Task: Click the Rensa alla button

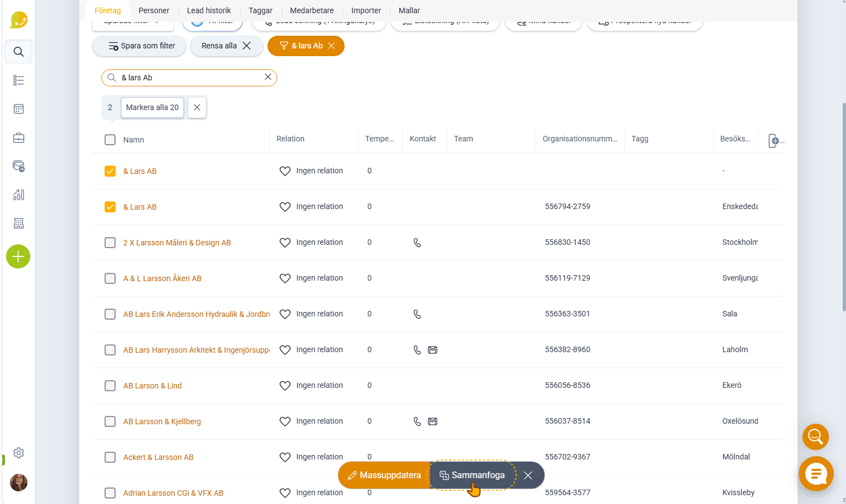Action: [226, 46]
